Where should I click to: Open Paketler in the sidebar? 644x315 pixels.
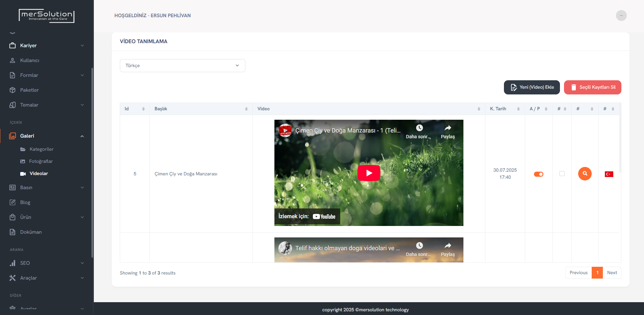29,90
